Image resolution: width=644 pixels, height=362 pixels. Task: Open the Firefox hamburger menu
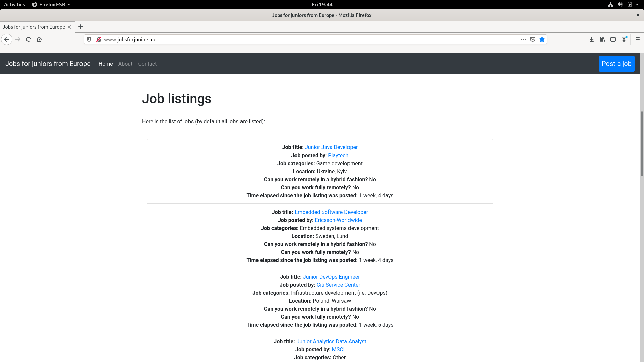(x=638, y=39)
